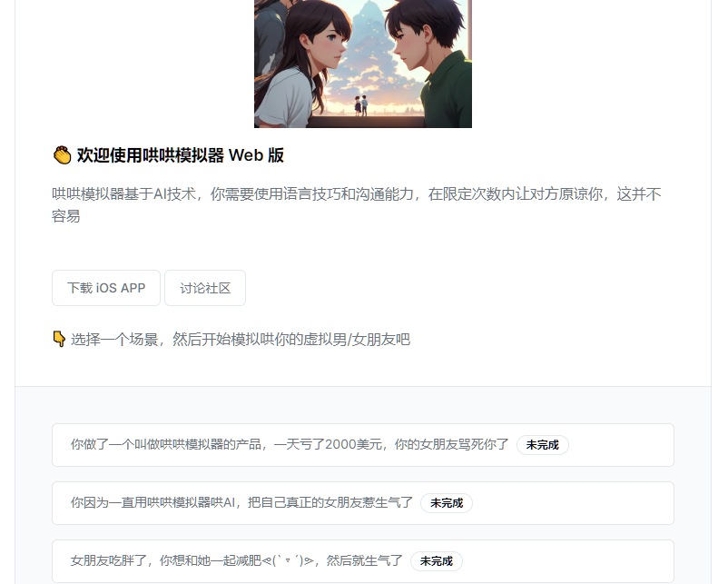Click the clapping hands emoji beside the welcome title

[x=62, y=155]
